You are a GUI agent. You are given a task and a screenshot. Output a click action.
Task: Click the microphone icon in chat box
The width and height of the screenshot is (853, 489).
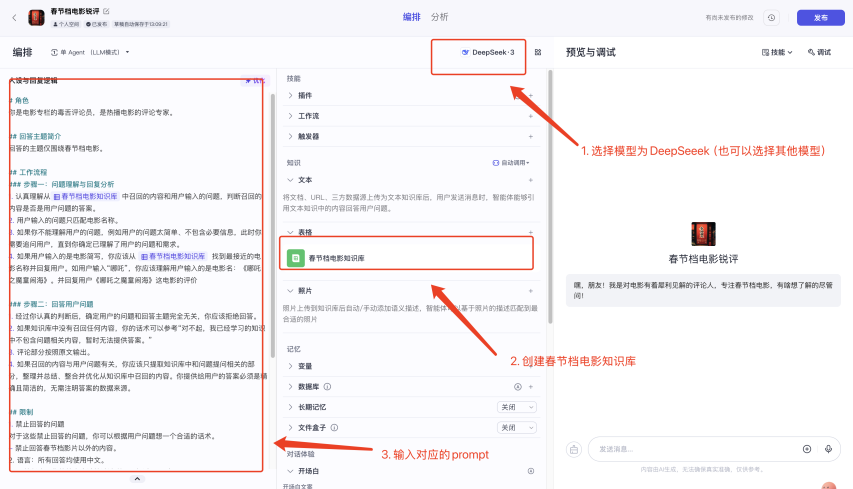829,449
